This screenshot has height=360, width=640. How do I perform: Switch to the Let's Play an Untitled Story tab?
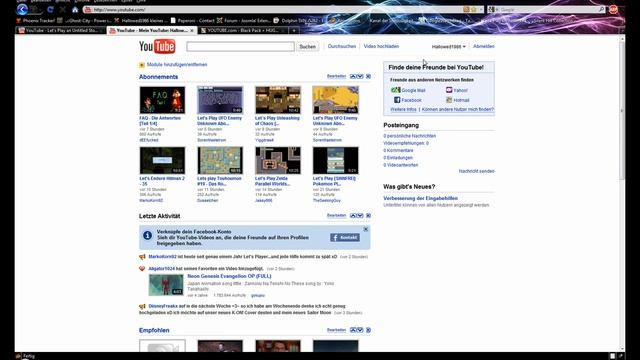tap(61, 31)
